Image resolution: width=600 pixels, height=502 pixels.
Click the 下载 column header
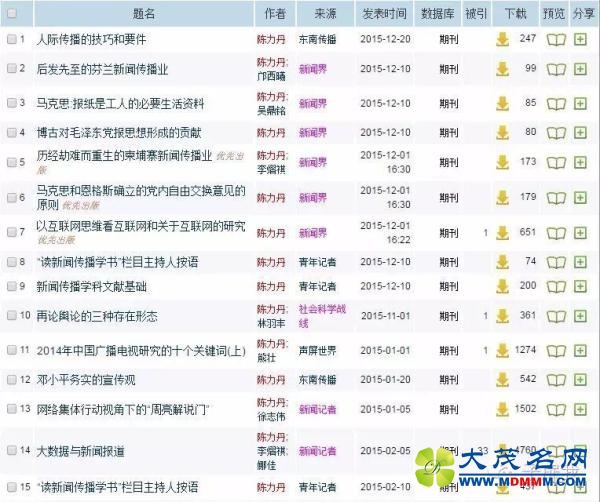pyautogui.click(x=515, y=14)
